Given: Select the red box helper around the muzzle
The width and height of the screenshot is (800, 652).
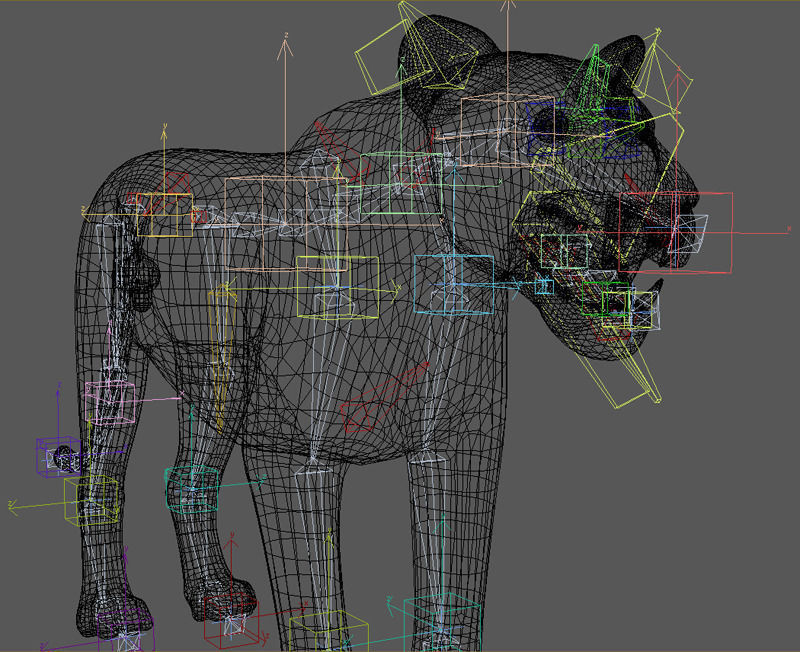Looking at the screenshot, I should point(676,233).
